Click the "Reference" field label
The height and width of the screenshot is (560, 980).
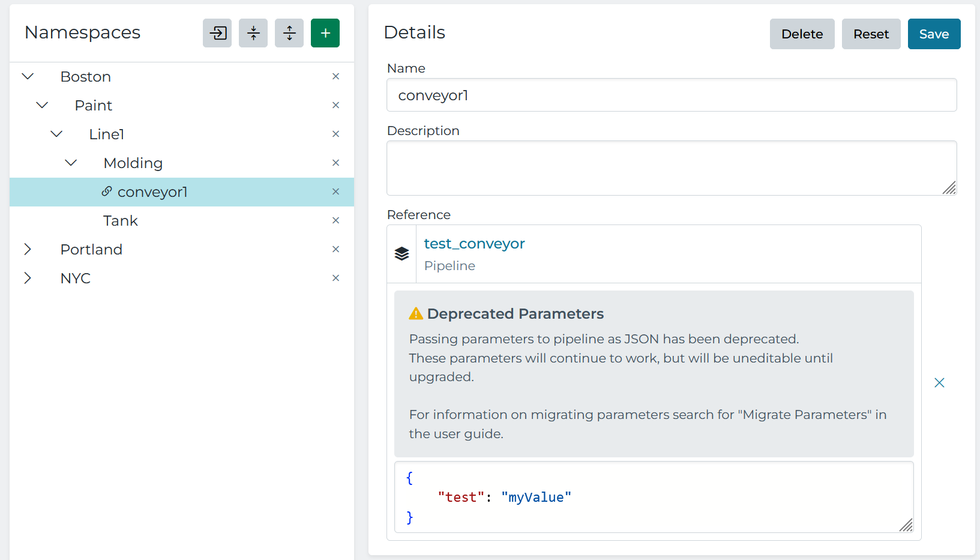tap(419, 215)
